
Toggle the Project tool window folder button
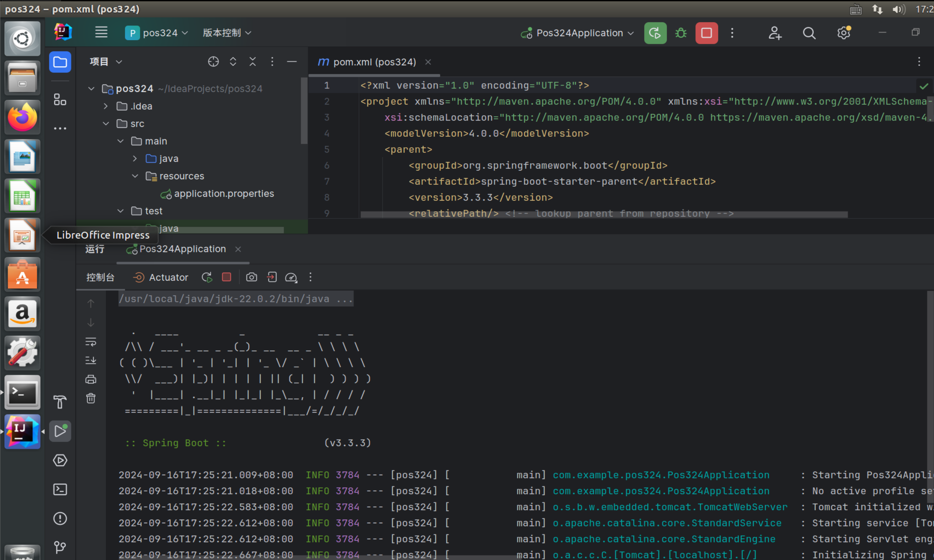coord(60,62)
